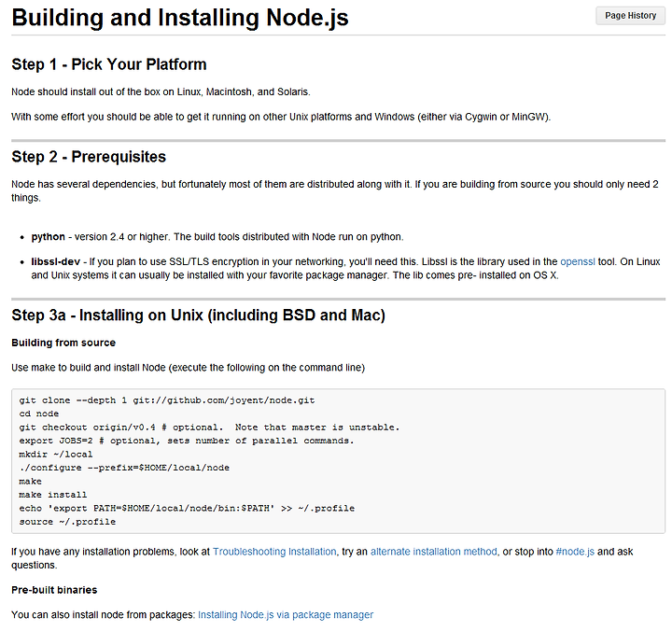
Task: Click the 'Node should install out of the box' sentence
Action: pos(161,92)
